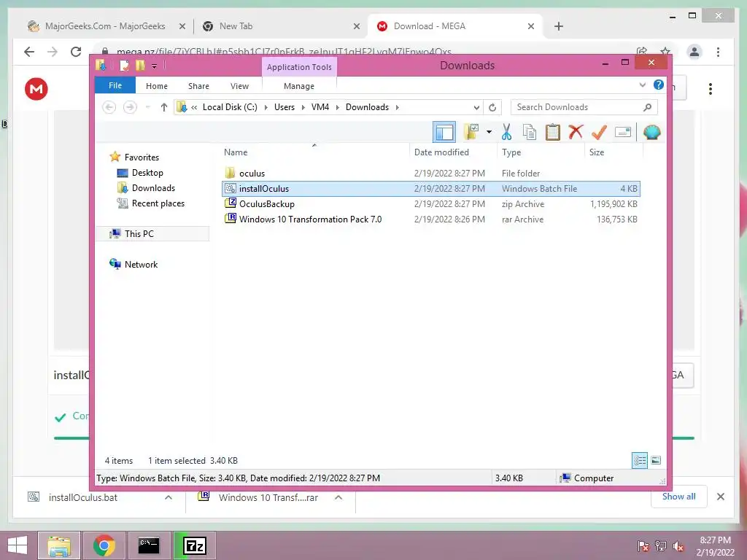Select the OculusBackup zip archive

point(430,204)
